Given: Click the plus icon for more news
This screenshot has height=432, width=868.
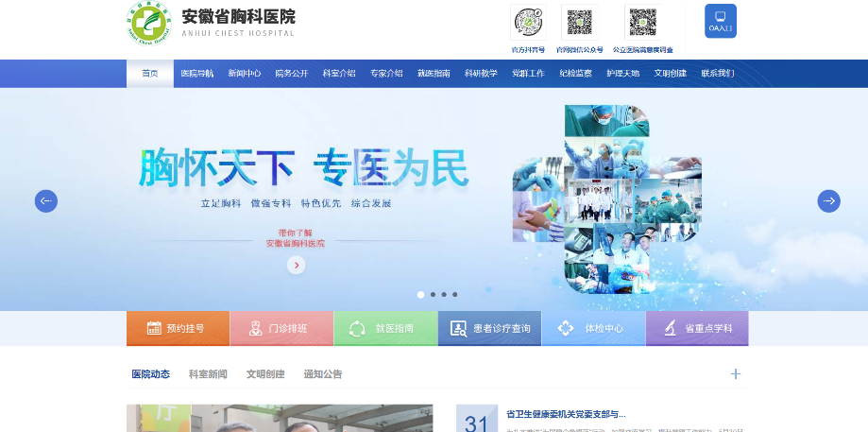Looking at the screenshot, I should click(x=735, y=373).
